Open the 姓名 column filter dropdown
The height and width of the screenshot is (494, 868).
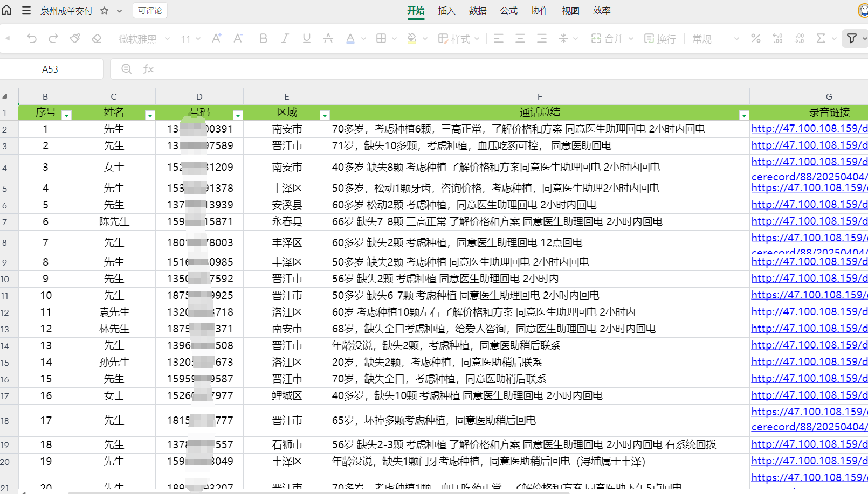150,115
